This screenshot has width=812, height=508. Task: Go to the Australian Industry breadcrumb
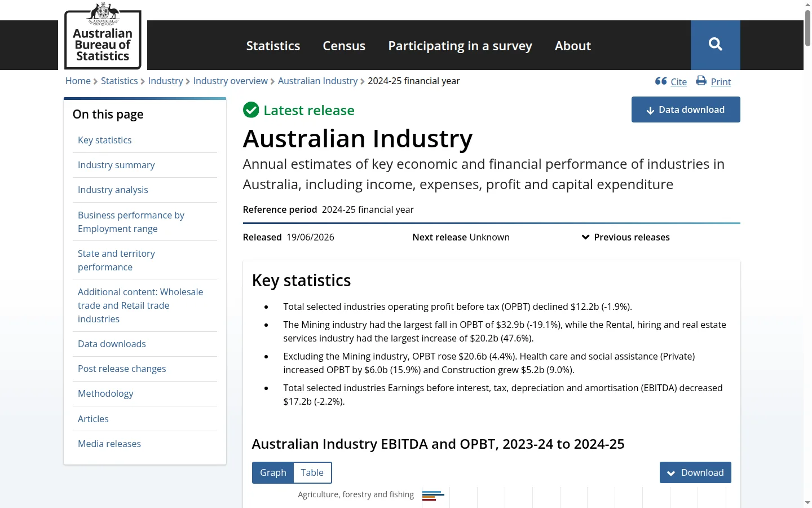pos(318,81)
